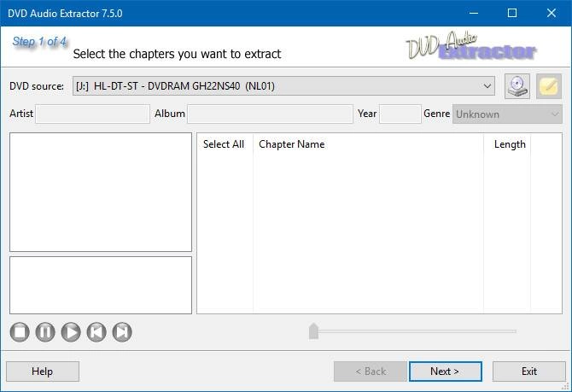The height and width of the screenshot is (392, 572).
Task: Jump to the previous chapter
Action: point(96,332)
